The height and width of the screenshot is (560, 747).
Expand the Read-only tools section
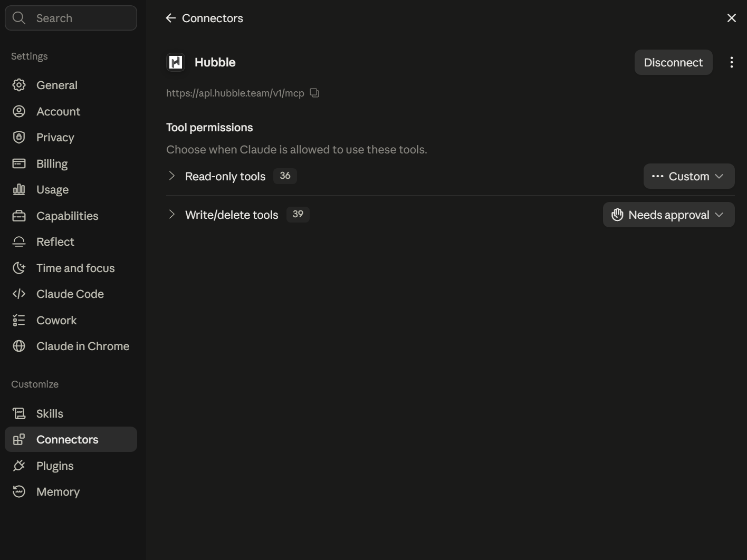[x=171, y=176]
